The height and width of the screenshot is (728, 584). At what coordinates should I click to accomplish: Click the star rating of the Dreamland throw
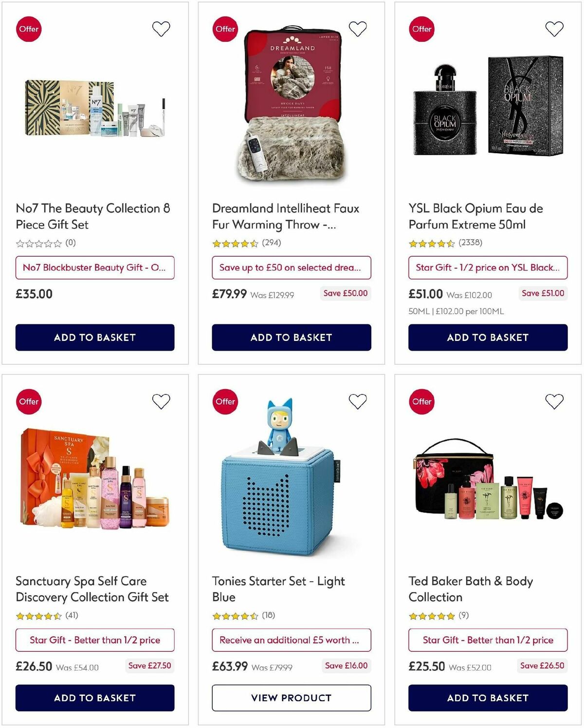pyautogui.click(x=235, y=242)
